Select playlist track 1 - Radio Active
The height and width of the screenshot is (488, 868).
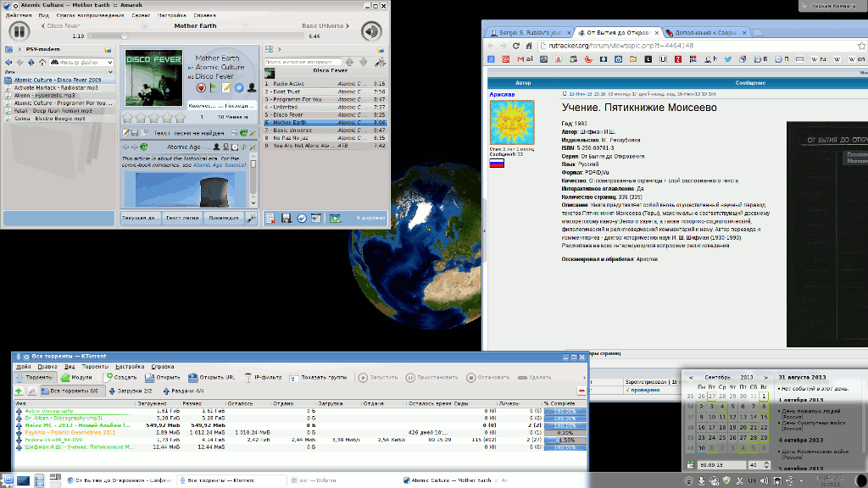click(x=325, y=84)
